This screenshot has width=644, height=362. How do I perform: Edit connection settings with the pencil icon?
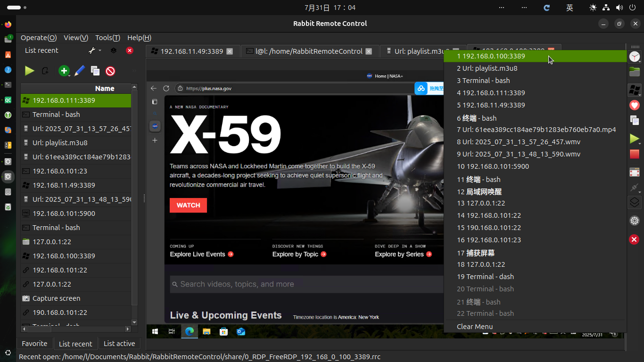tap(79, 71)
